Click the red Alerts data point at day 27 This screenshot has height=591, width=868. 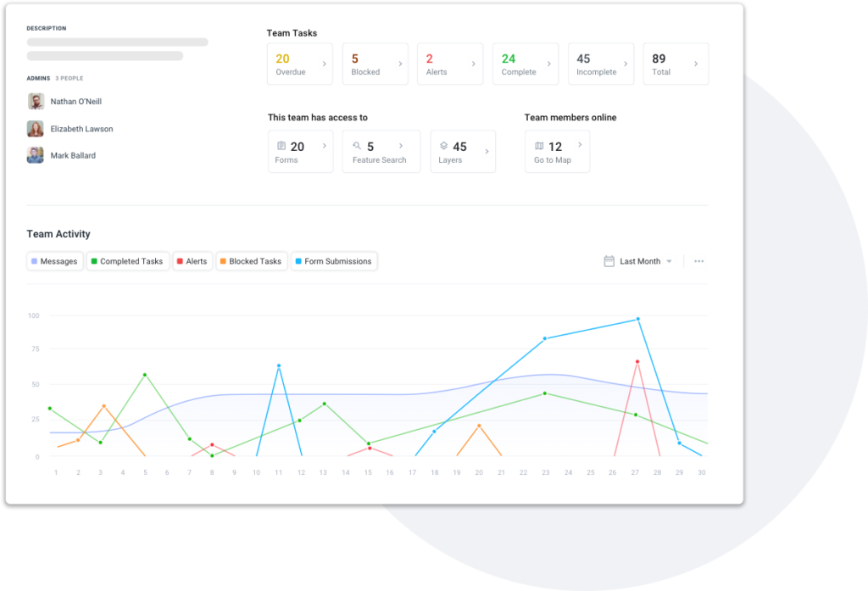pos(637,362)
